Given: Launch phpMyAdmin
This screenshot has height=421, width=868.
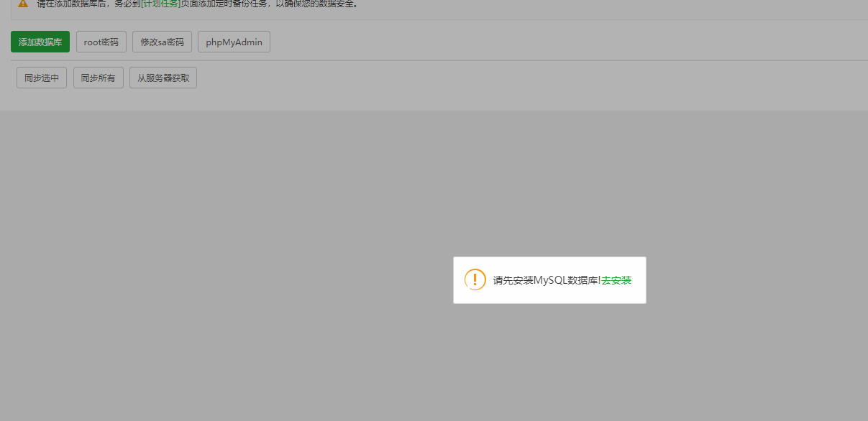Looking at the screenshot, I should [234, 42].
